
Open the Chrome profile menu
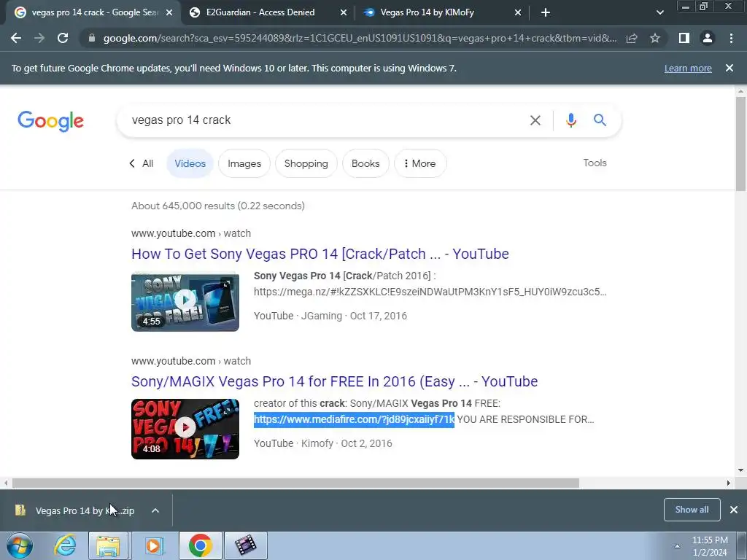(x=708, y=38)
